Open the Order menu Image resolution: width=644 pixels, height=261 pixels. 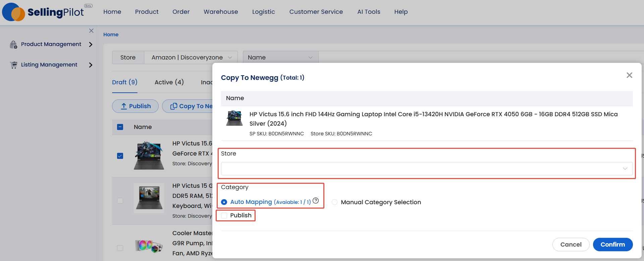click(x=181, y=12)
